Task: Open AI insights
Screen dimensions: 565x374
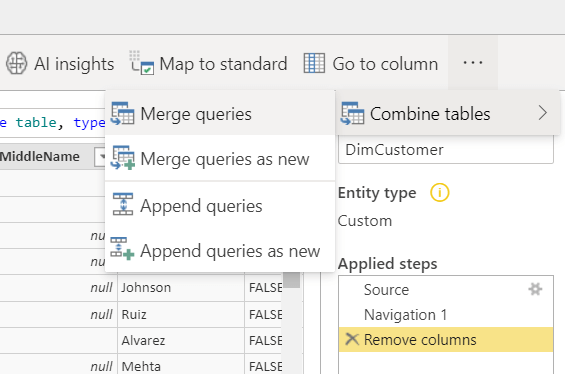Action: pyautogui.click(x=60, y=64)
